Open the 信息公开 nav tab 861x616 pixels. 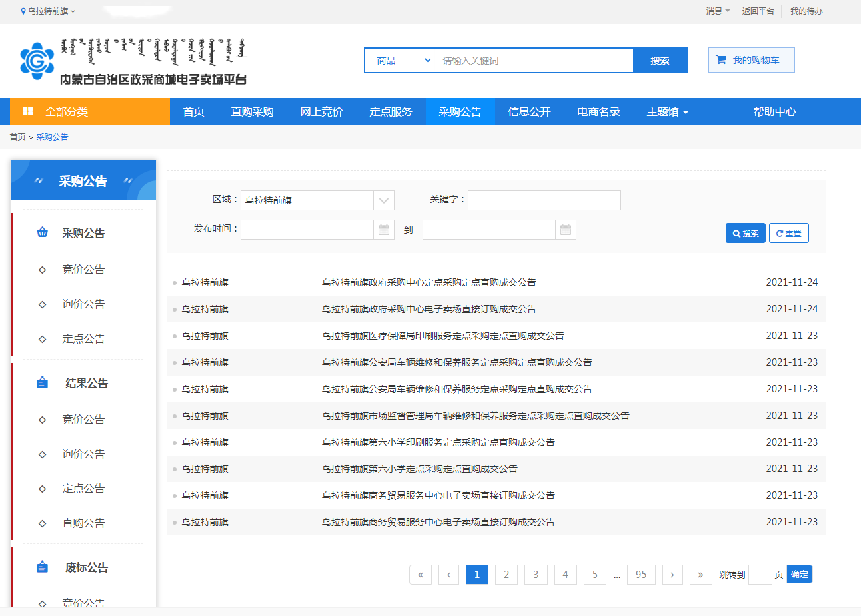(530, 111)
